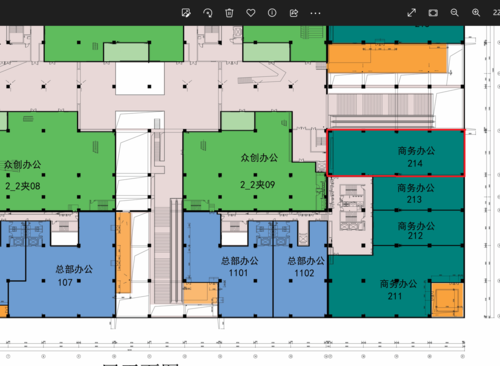Open the Edit image tool

coord(186,13)
